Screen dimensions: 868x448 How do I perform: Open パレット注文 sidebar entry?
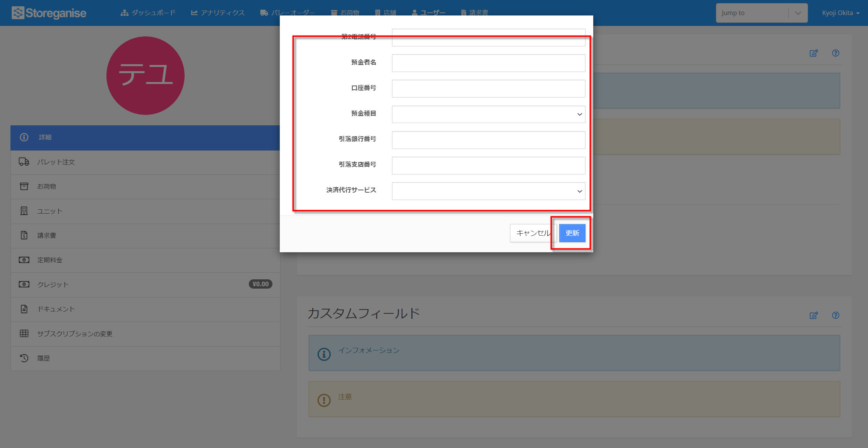(145, 162)
